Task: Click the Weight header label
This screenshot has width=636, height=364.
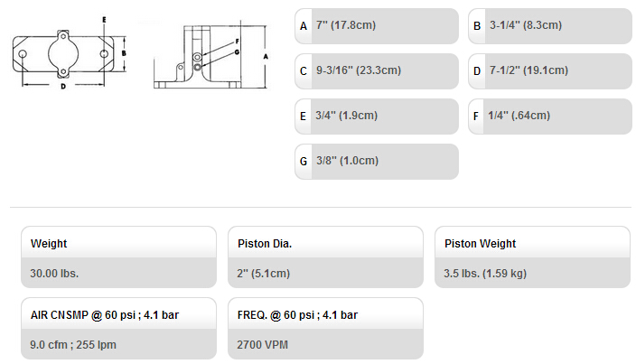Action: (49, 244)
